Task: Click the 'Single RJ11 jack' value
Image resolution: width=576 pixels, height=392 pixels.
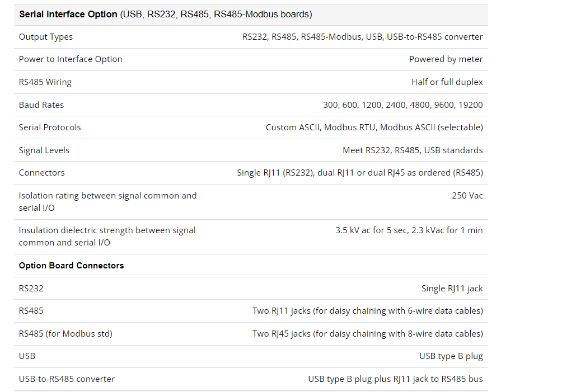Action: (452, 289)
